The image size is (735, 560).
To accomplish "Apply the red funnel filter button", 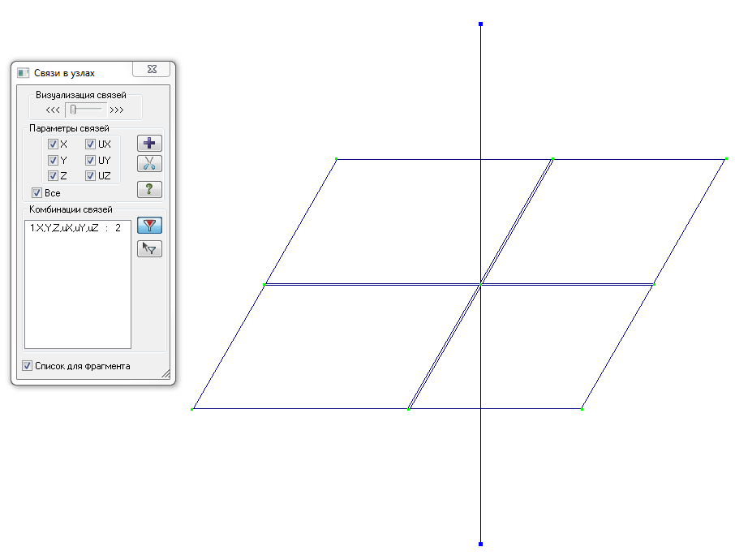I will point(149,226).
